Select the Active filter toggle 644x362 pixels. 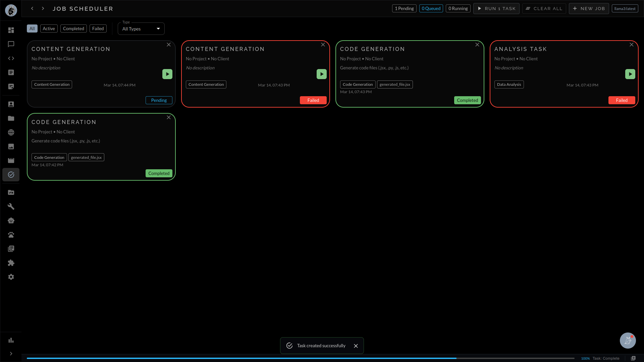click(x=49, y=28)
